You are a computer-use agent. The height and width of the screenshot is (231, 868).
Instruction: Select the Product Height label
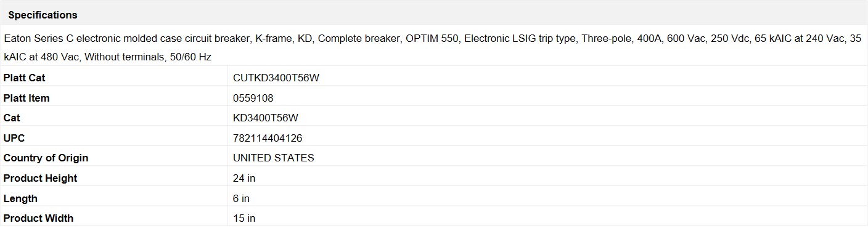click(40, 178)
